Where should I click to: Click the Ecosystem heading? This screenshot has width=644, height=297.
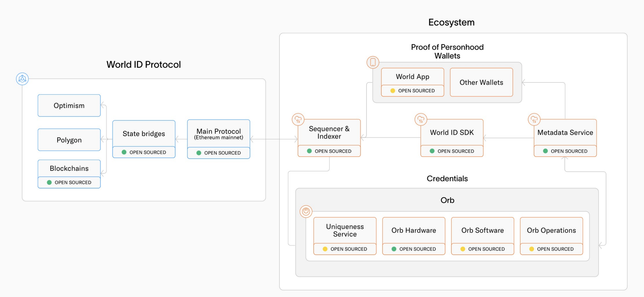point(451,22)
